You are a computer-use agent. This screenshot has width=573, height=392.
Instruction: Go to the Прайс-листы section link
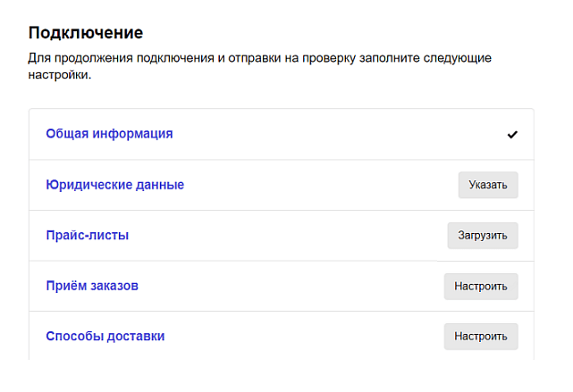click(x=88, y=236)
